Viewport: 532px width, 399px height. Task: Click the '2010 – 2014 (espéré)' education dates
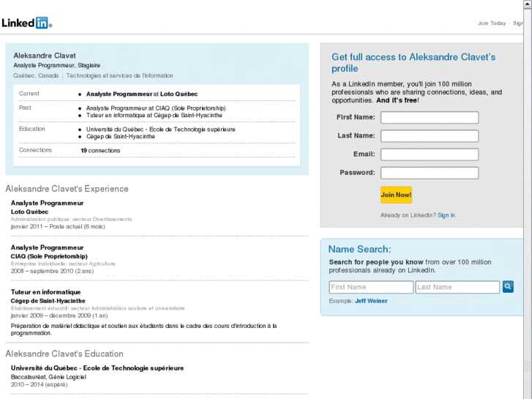[x=39, y=384]
